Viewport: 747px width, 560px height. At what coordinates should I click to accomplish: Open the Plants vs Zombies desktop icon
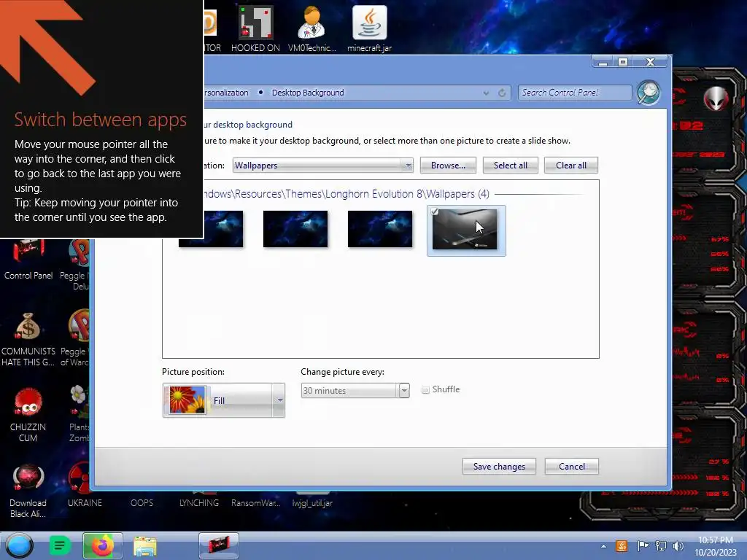click(78, 414)
